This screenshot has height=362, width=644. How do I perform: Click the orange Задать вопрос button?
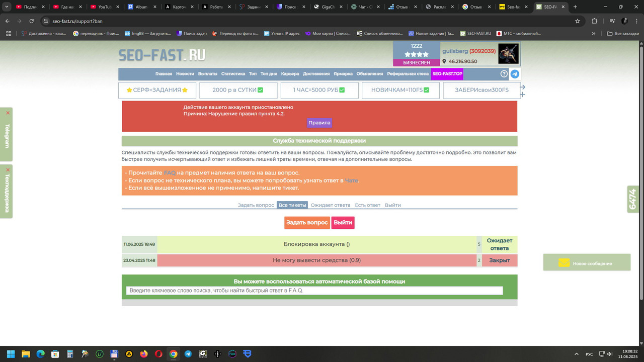[307, 222]
